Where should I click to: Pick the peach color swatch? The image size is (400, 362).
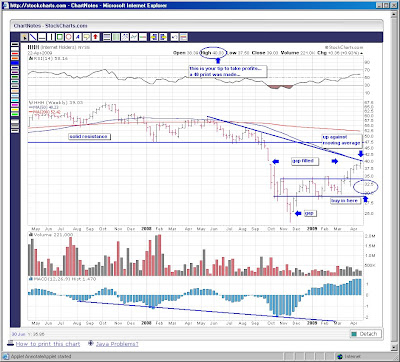[x=15, y=91]
